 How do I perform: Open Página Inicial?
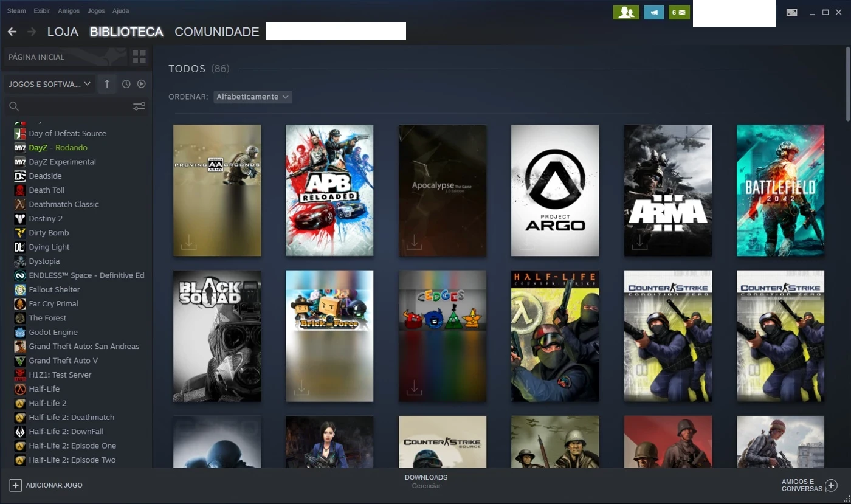(66, 57)
